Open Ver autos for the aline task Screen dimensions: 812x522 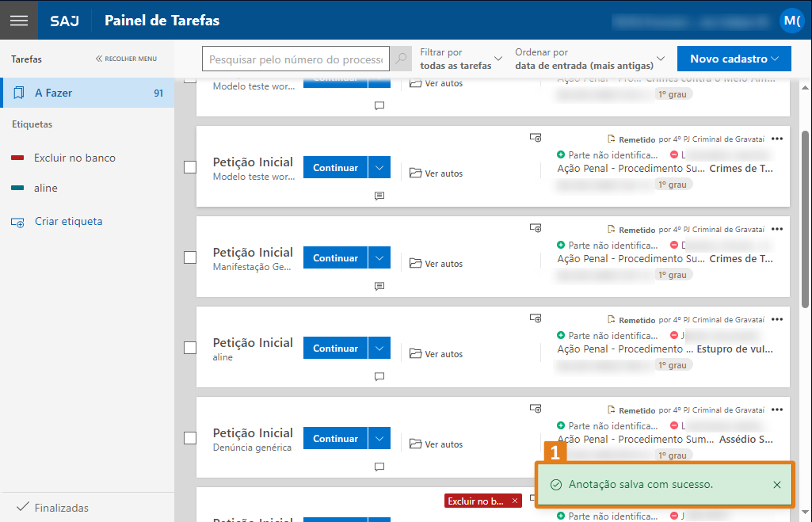coord(436,354)
